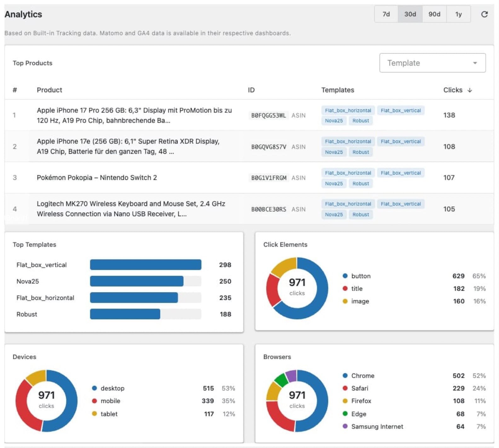The width and height of the screenshot is (499, 448).
Task: Click the Browsers donut chart center
Action: 297,400
